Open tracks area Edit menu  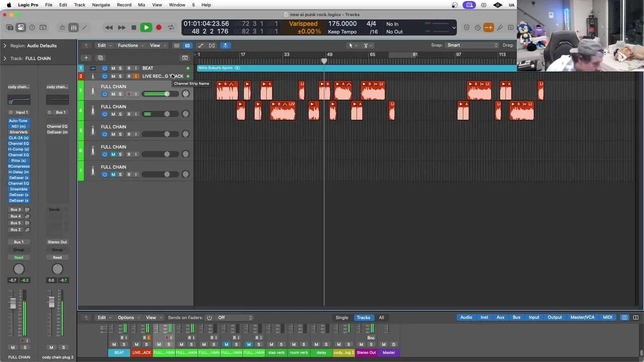(x=104, y=45)
